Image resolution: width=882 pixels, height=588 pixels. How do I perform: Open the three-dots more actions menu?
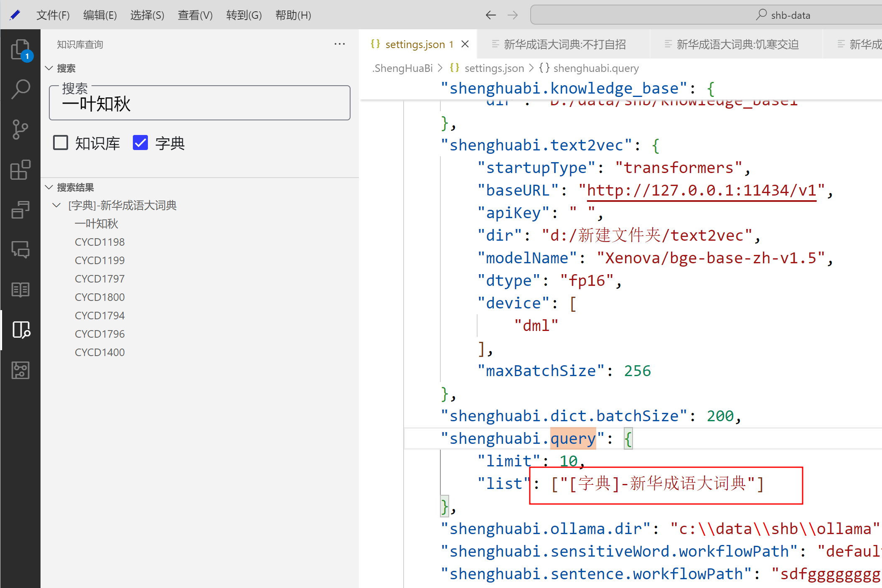339,44
